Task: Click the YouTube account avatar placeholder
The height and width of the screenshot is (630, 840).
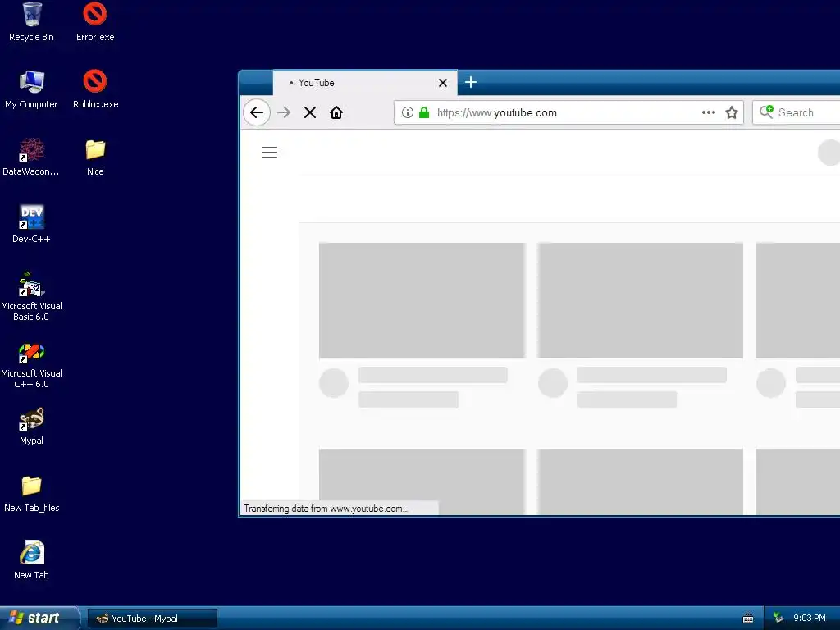Action: pos(829,152)
